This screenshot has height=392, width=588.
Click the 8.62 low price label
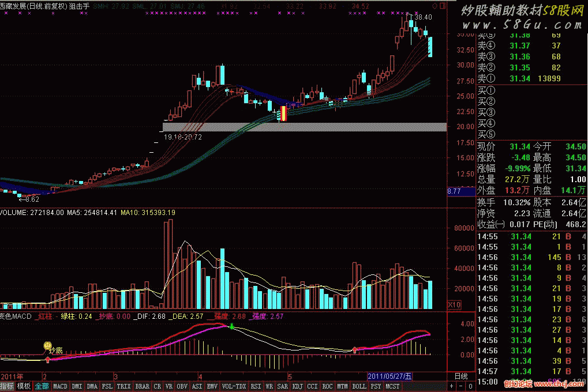pyautogui.click(x=32, y=199)
